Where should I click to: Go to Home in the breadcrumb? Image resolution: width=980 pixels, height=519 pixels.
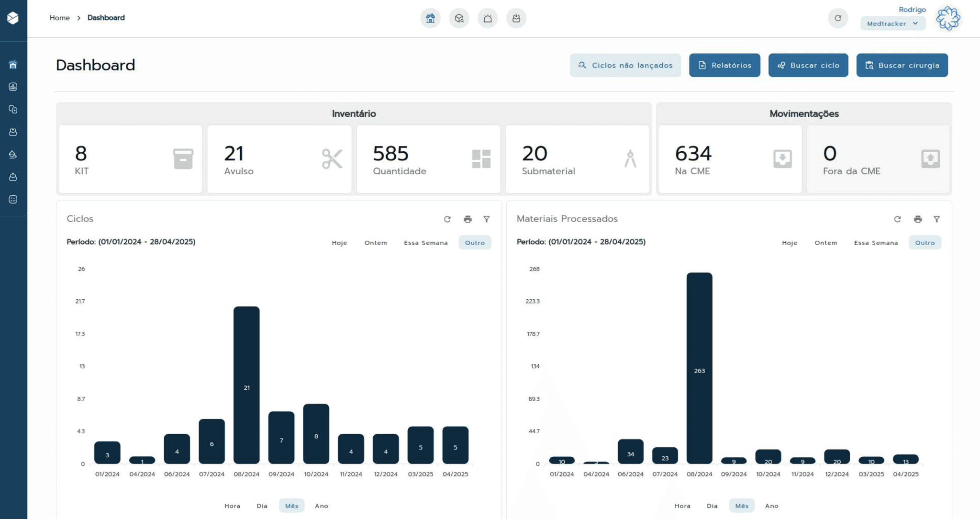pyautogui.click(x=60, y=18)
